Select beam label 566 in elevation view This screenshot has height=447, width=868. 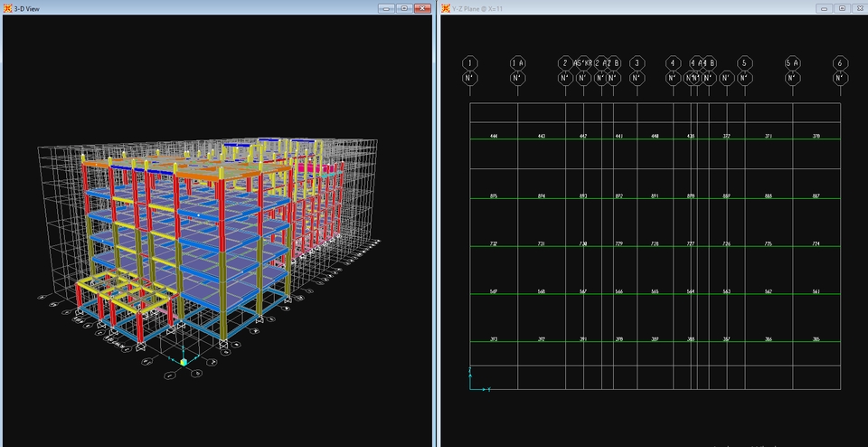pyautogui.click(x=618, y=292)
